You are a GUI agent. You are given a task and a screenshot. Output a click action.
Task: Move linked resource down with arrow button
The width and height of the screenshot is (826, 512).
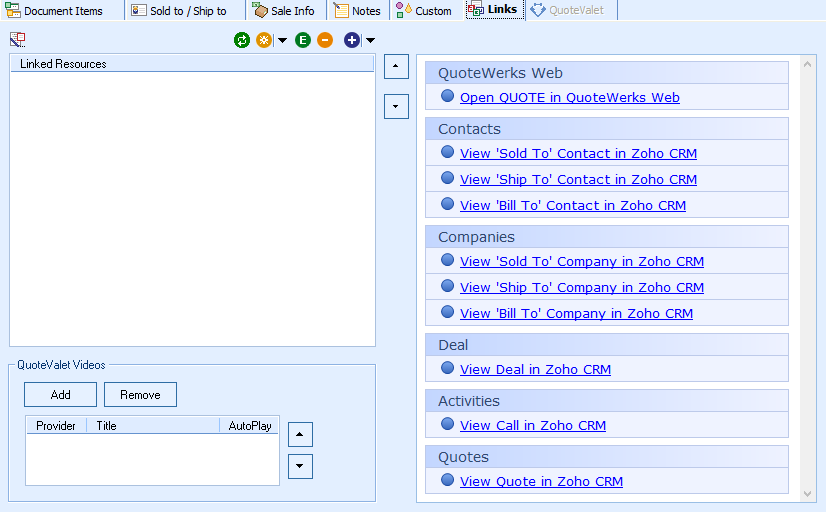pos(396,106)
